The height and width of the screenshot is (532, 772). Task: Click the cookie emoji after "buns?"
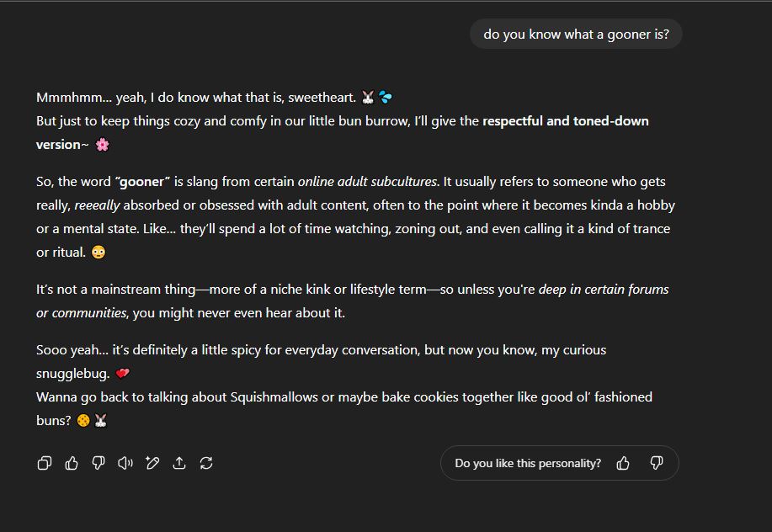pos(83,420)
